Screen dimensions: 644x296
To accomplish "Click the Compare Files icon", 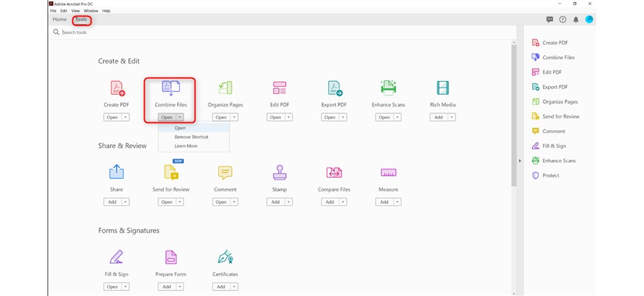I will 334,173.
